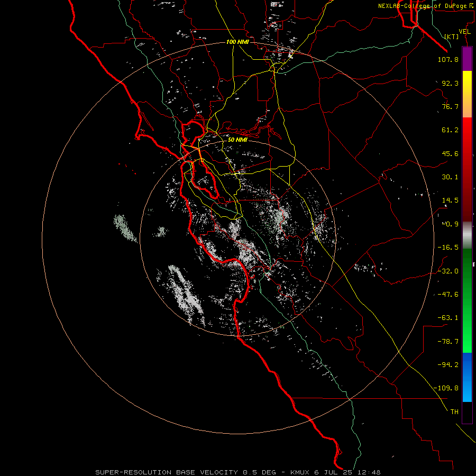Screen dimensions: 476x476
Task: Click the gray near-zero segment of color bar
Action: (x=467, y=235)
